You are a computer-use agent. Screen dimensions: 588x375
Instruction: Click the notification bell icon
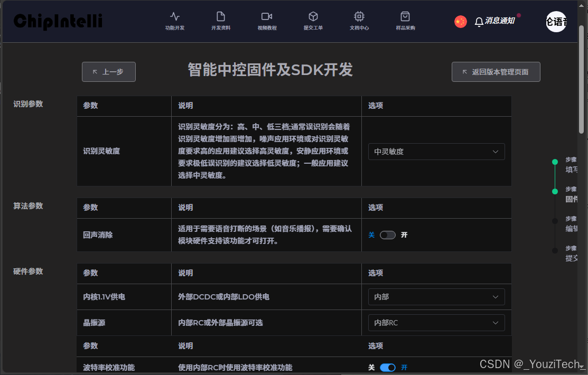[479, 21]
